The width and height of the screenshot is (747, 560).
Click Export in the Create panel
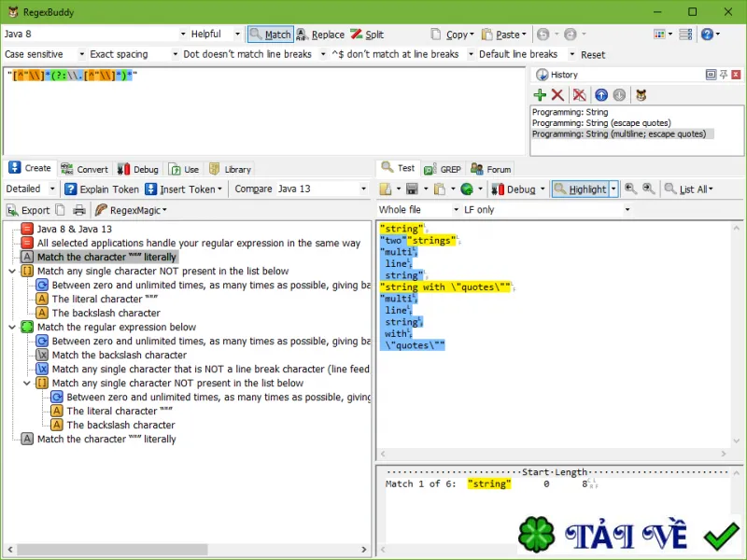(28, 210)
